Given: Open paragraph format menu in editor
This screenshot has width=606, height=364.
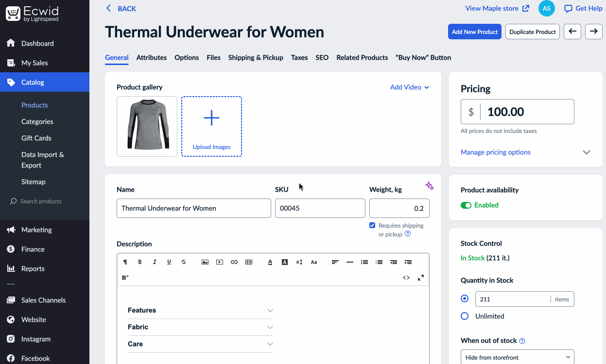Looking at the screenshot, I should [125, 262].
